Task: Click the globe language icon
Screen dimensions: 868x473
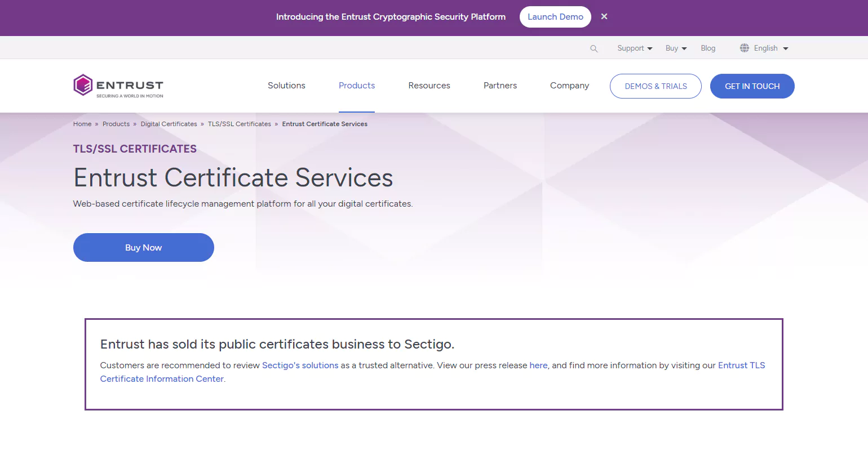Action: pyautogui.click(x=745, y=48)
